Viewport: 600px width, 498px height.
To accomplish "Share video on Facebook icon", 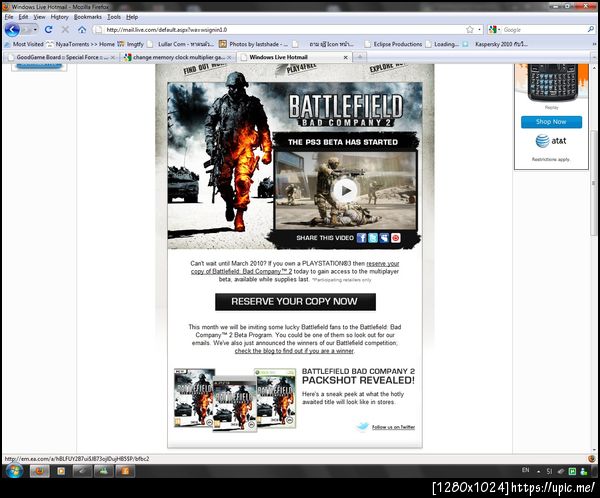I will [x=361, y=238].
